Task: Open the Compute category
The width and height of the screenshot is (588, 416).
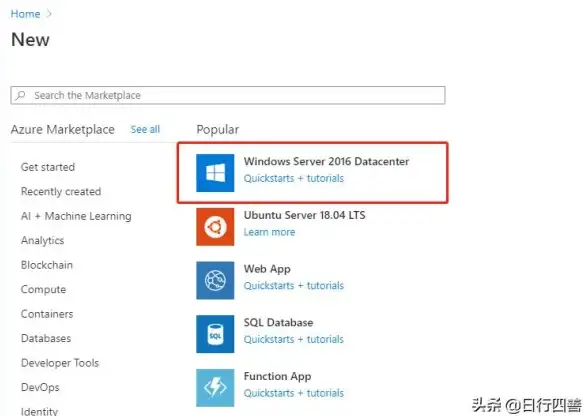Action: click(x=44, y=290)
